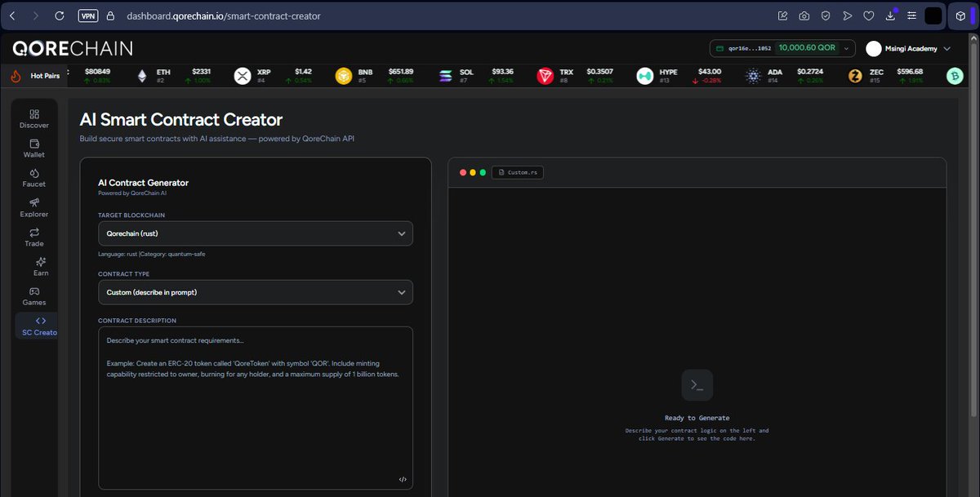
Task: Click the Ready to Generate text
Action: [x=697, y=418]
